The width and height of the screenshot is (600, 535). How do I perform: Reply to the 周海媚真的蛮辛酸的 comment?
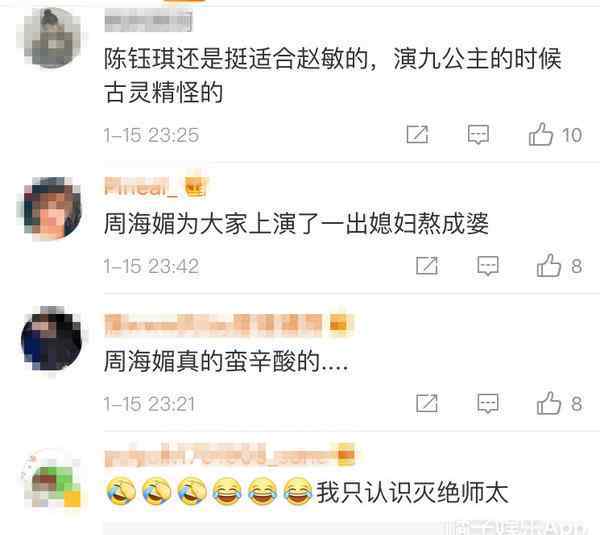[x=488, y=403]
